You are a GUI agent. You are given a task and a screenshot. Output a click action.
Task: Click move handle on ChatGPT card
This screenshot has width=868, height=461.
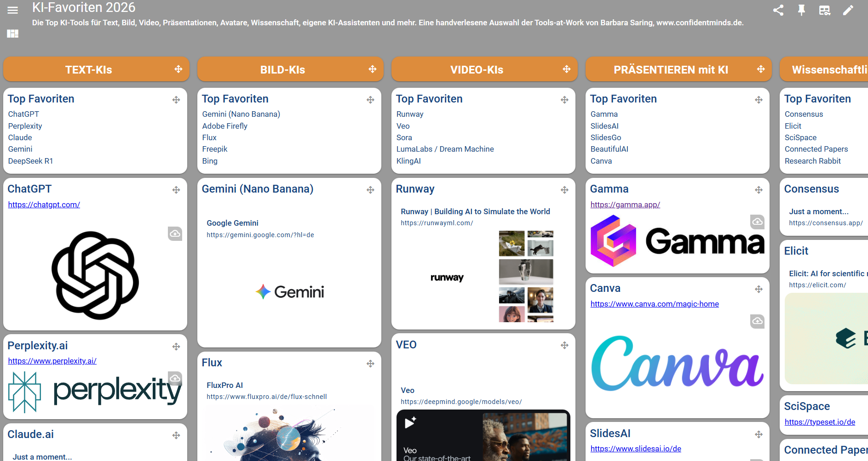(176, 190)
